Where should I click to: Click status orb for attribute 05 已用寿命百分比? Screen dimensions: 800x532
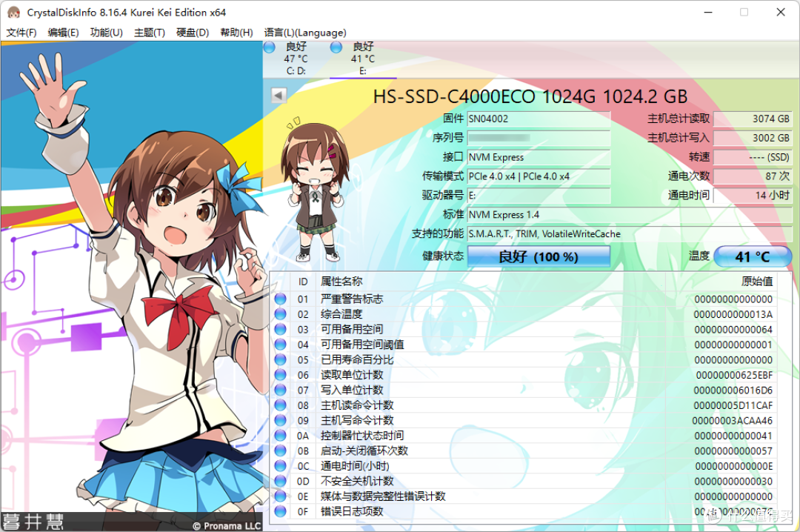[x=280, y=359]
